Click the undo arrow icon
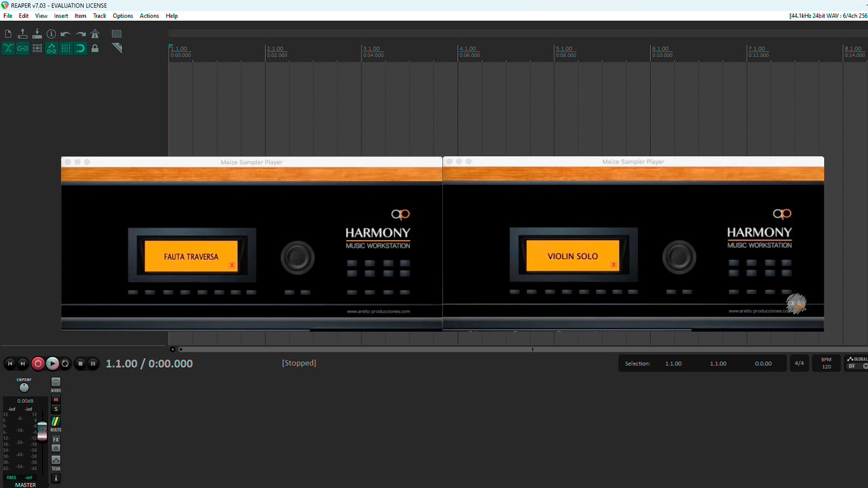The height and width of the screenshot is (488, 868). point(65,34)
